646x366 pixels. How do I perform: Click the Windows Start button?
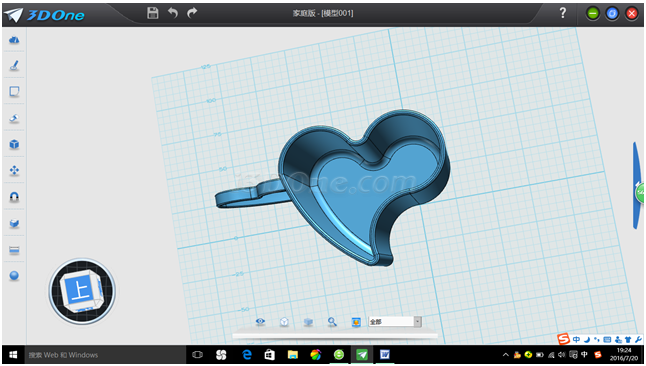(13, 355)
